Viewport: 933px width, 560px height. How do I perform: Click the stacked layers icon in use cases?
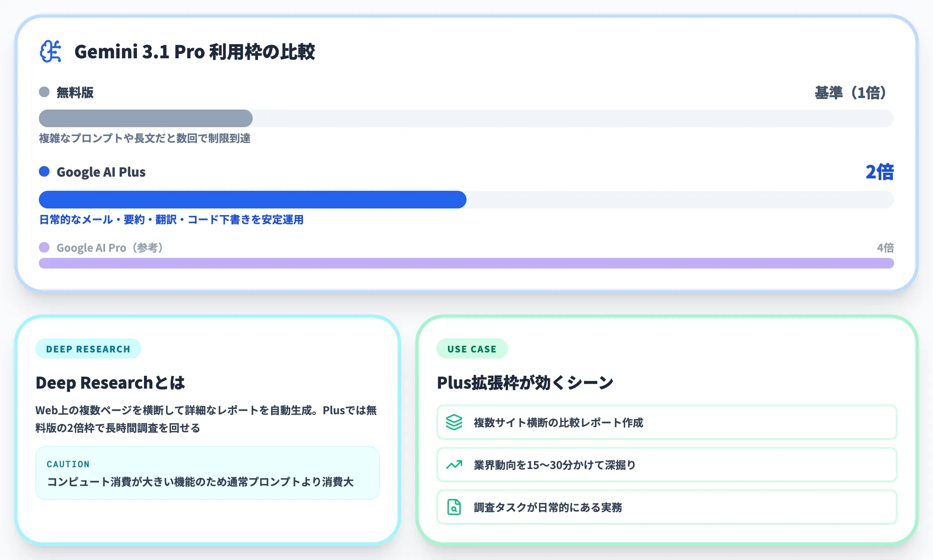[x=454, y=422]
